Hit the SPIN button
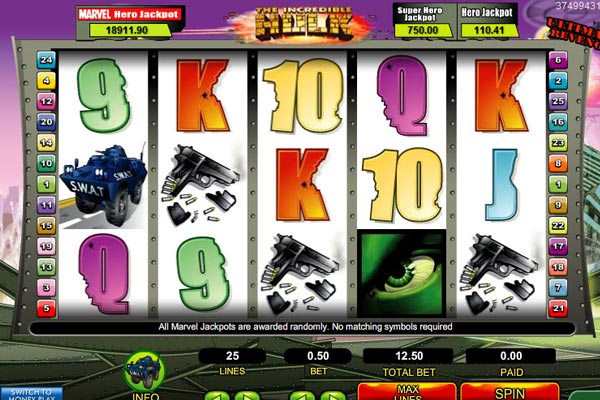Viewport: 600px width, 400px height. tap(509, 392)
